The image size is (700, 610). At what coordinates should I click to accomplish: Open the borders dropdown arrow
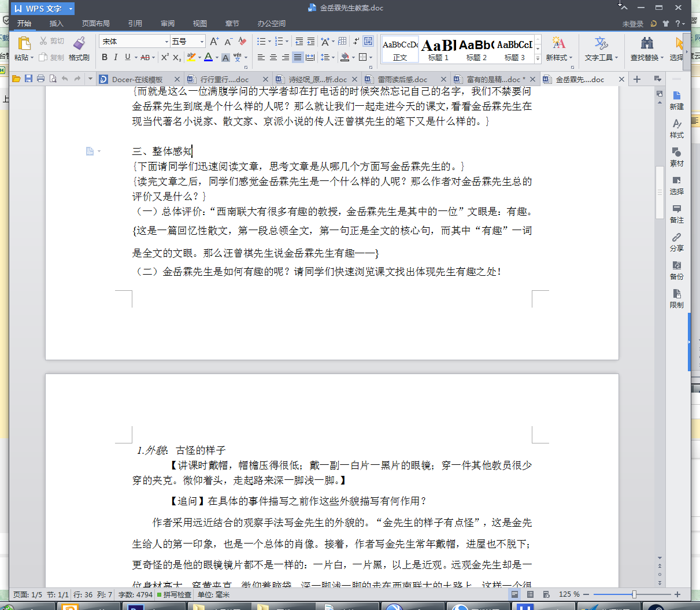tap(371, 57)
